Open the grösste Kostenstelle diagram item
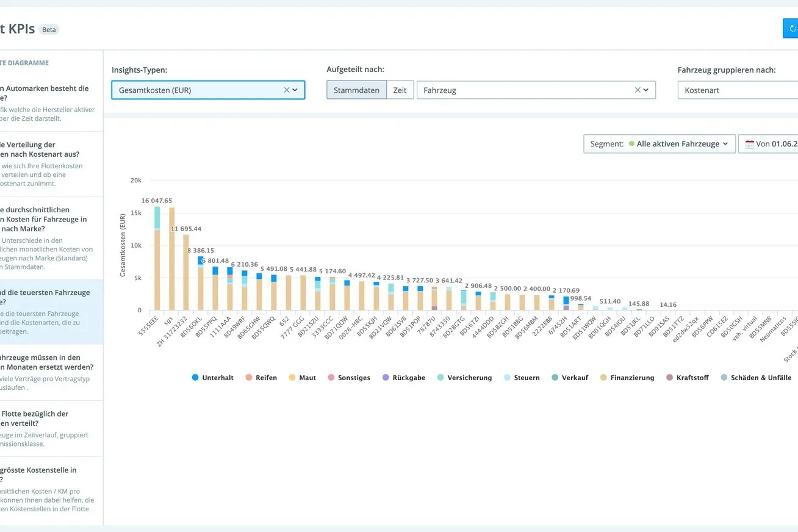This screenshot has width=798, height=532. point(51,491)
